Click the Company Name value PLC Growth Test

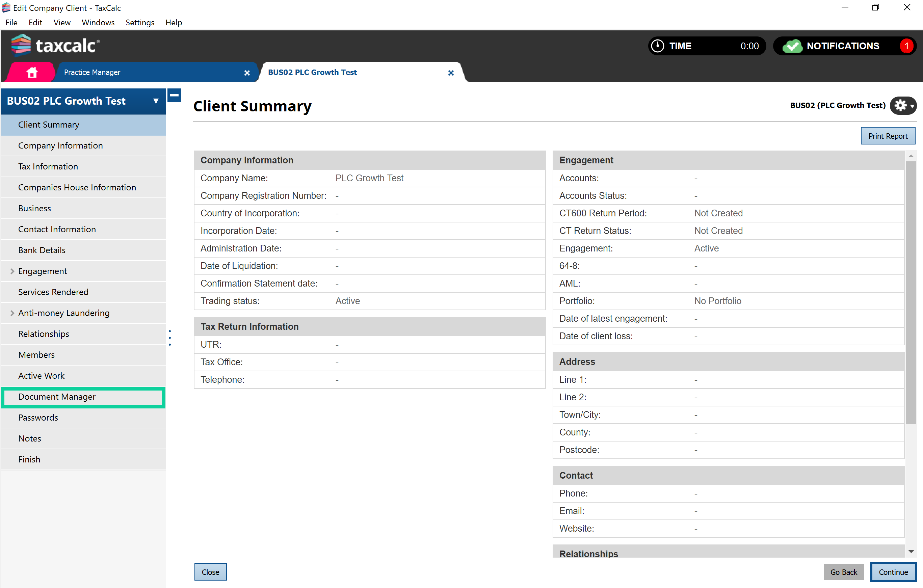(370, 178)
